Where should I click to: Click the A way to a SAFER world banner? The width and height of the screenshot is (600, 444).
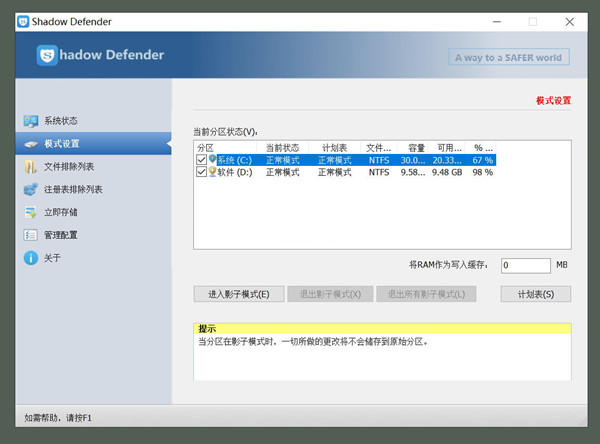click(509, 57)
